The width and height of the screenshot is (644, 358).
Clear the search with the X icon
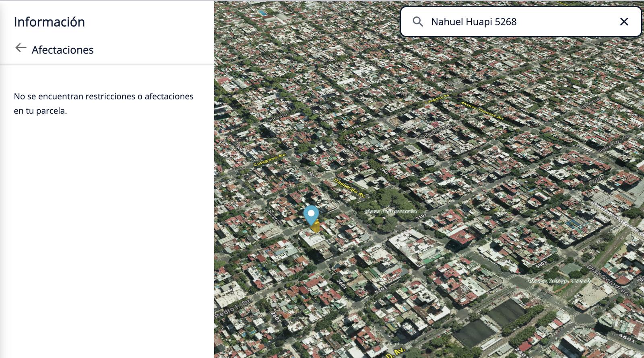[624, 22]
